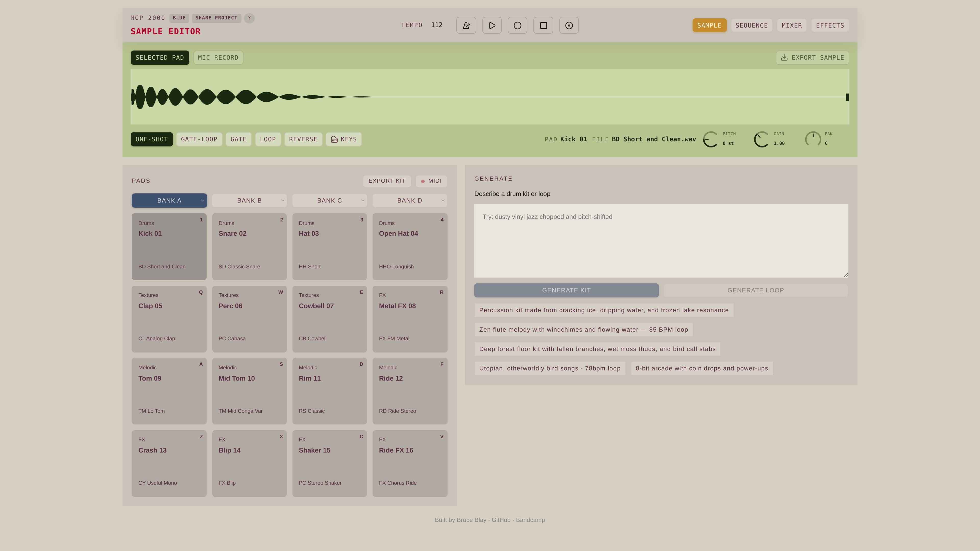The image size is (980, 551).
Task: Open the BANK D dropdown
Action: coord(410,201)
